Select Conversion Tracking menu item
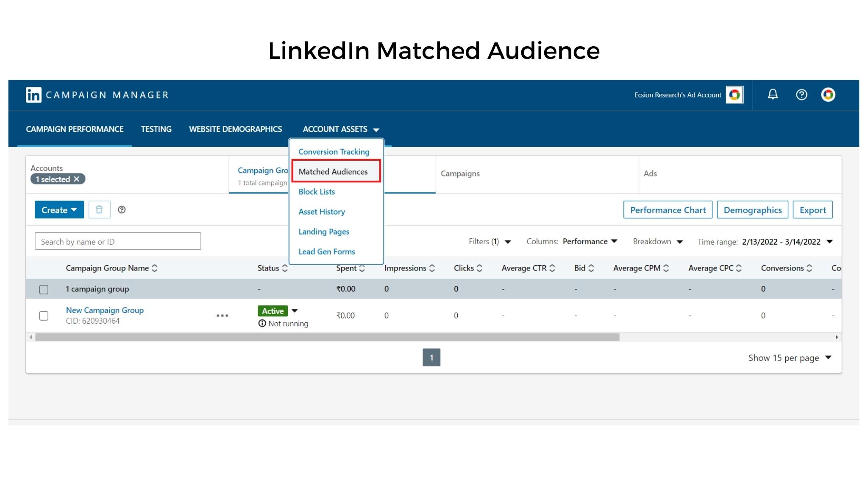Image resolution: width=868 pixels, height=492 pixels. [x=334, y=151]
